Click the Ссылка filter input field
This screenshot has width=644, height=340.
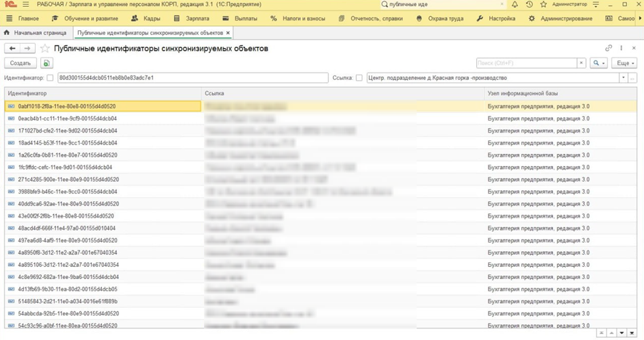493,77
